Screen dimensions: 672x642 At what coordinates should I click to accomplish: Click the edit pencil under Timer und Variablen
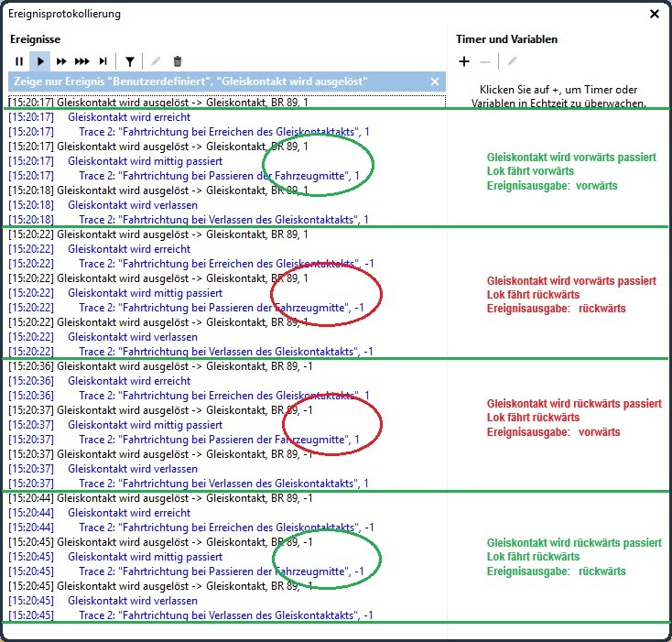click(x=512, y=61)
